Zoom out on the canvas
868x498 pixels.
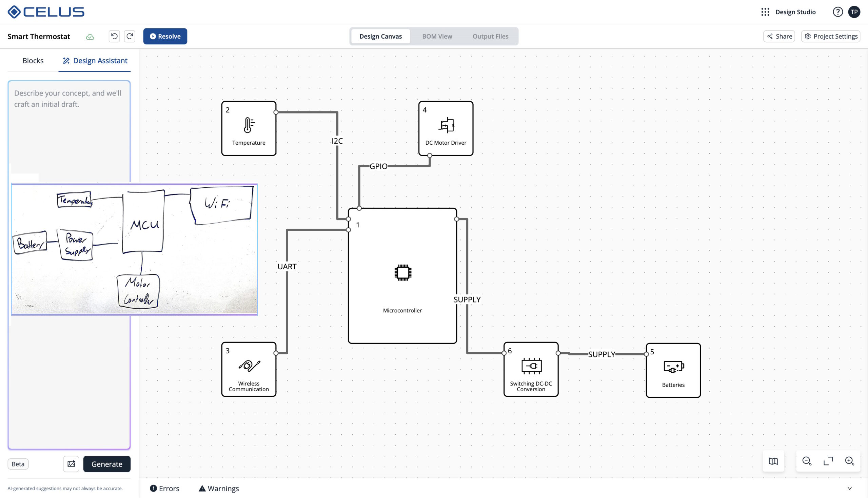(x=807, y=461)
